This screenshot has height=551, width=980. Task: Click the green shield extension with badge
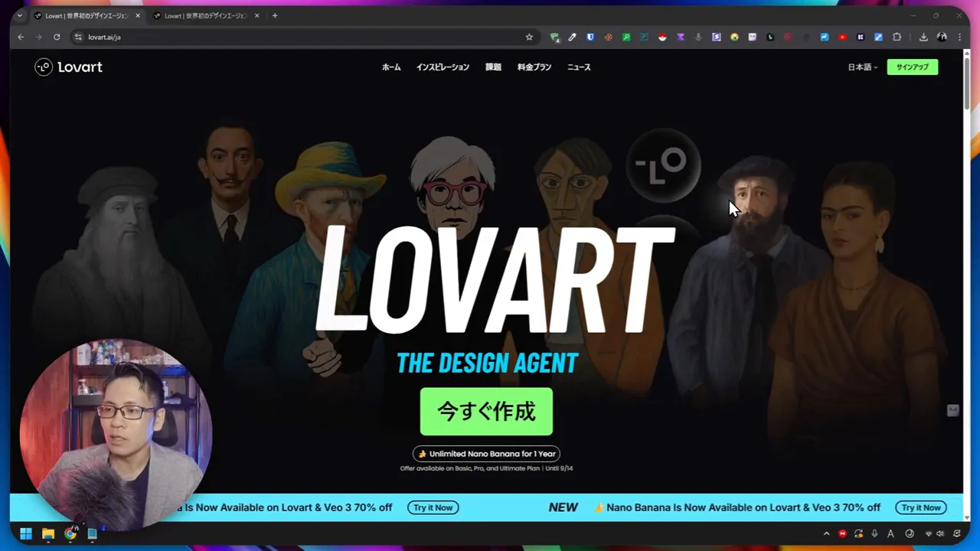(x=554, y=37)
